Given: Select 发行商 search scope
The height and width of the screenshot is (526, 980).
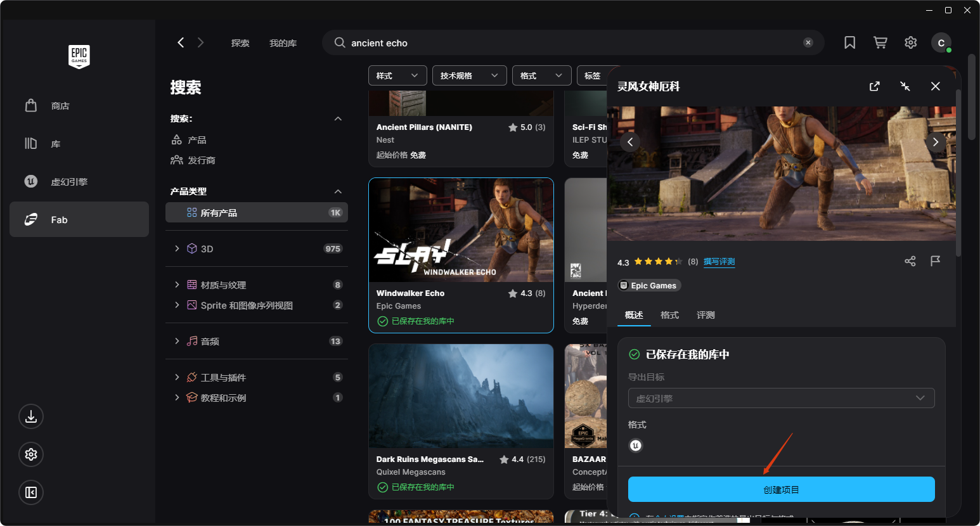Looking at the screenshot, I should coord(193,160).
